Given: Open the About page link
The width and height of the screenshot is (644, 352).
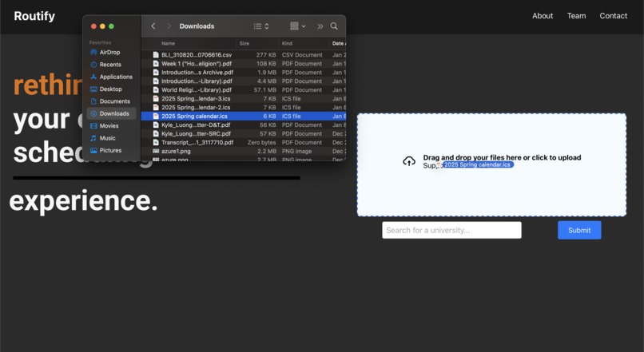Looking at the screenshot, I should [x=543, y=16].
